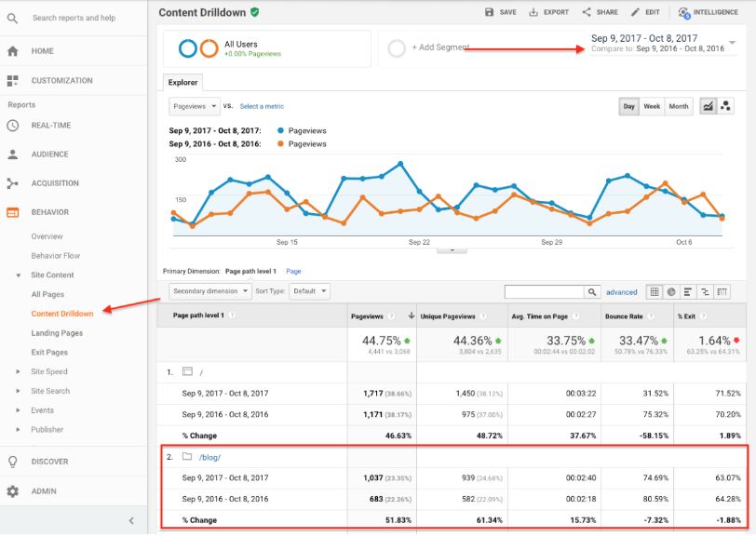The image size is (756, 537).
Task: Open the Content Drilldown report
Action: tap(62, 314)
